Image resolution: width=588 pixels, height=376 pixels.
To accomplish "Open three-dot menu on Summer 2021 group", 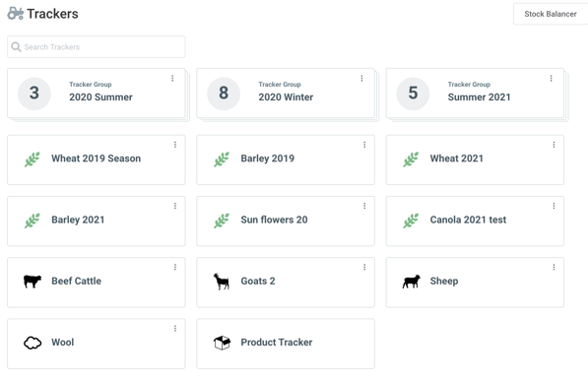I will [x=552, y=78].
